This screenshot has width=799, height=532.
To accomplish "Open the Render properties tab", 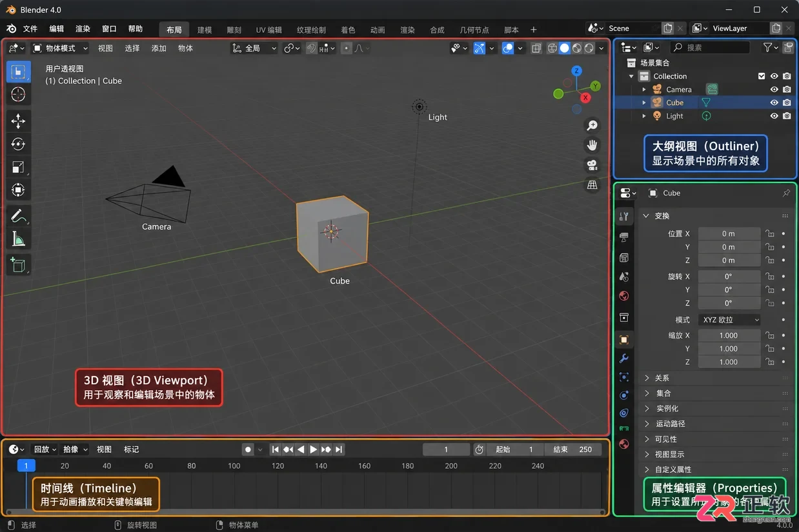I will pos(623,237).
